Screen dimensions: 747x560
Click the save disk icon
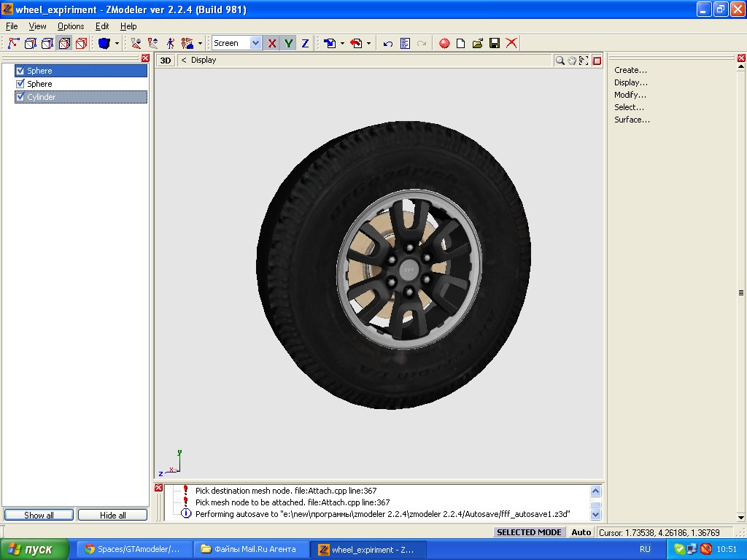coord(495,43)
